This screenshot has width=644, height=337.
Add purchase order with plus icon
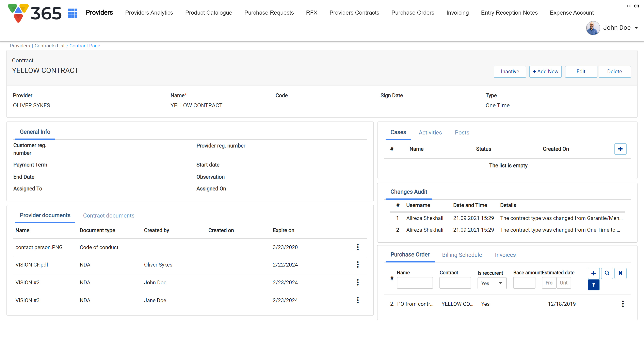[x=593, y=273]
